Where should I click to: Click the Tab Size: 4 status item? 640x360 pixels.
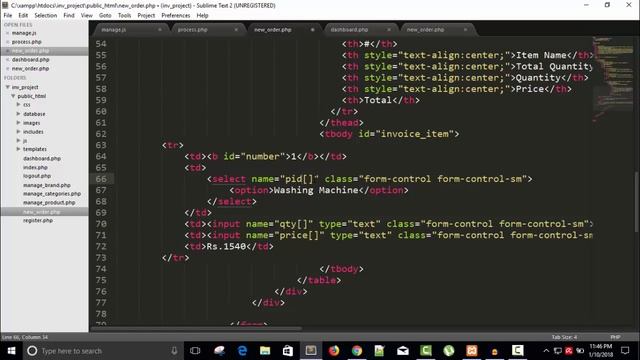(564, 337)
